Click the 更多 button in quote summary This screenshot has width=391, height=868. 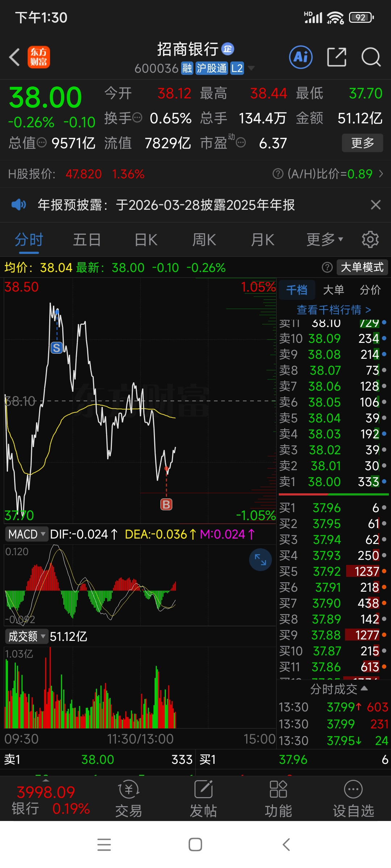click(362, 143)
